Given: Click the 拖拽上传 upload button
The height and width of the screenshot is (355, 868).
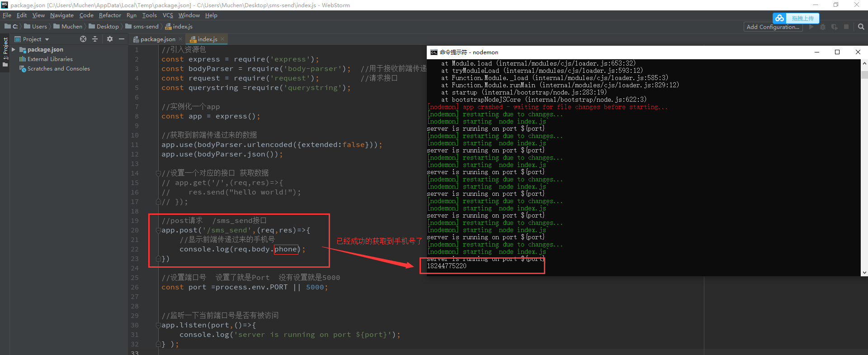Looking at the screenshot, I should click(x=802, y=18).
